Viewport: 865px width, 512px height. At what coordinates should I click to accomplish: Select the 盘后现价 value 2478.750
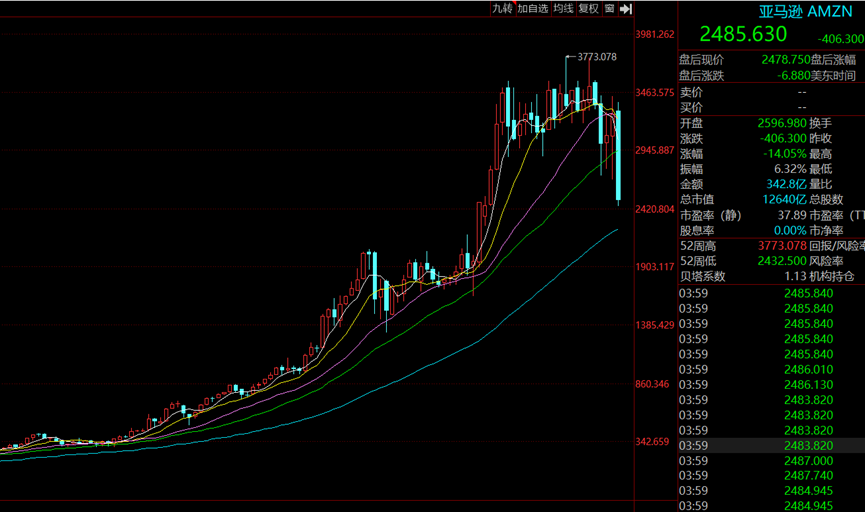[x=786, y=60]
